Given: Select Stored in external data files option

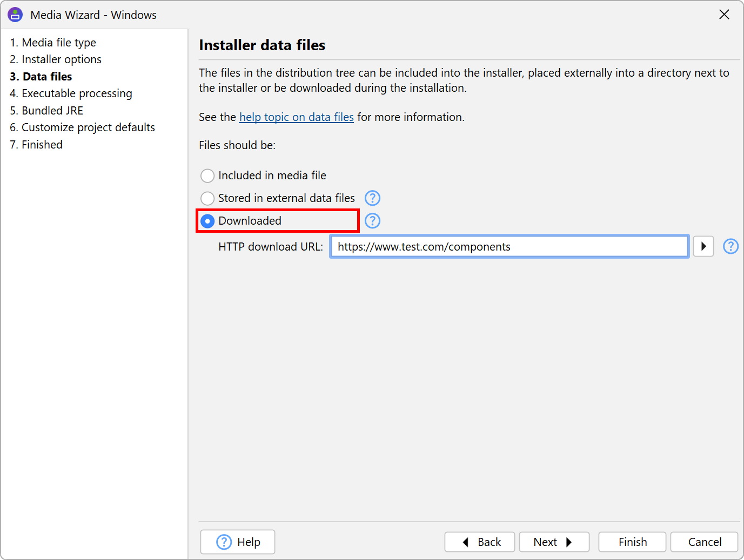Looking at the screenshot, I should [x=207, y=199].
